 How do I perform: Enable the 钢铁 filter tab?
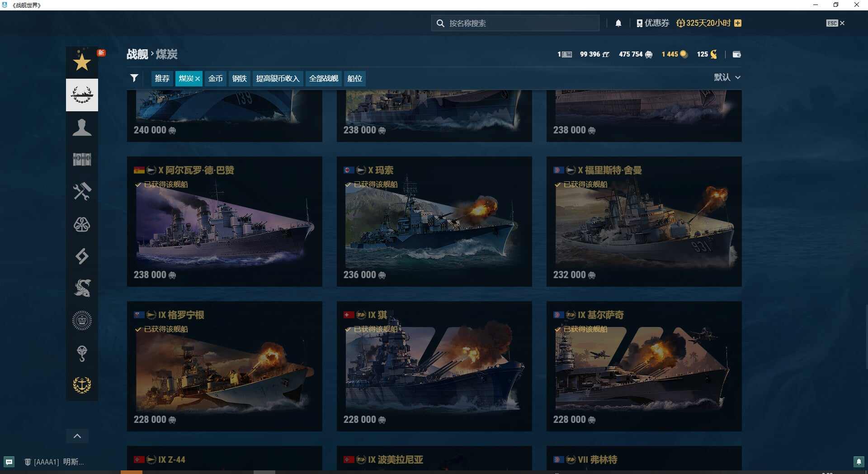point(239,78)
